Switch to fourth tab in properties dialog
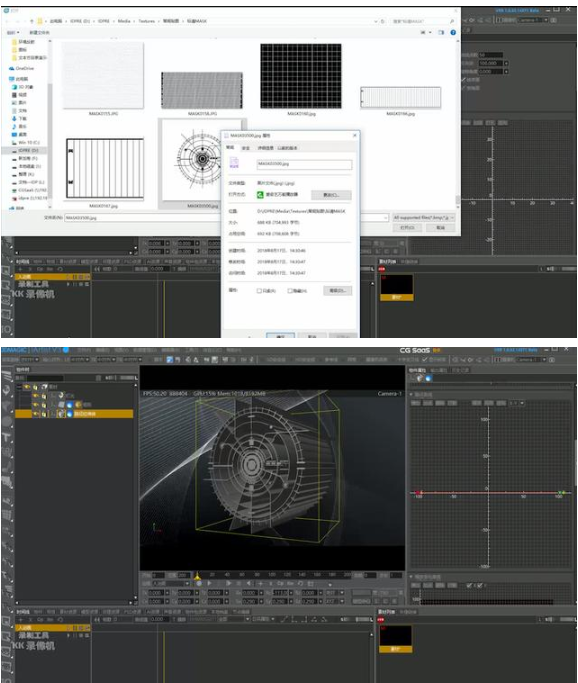 287,148
